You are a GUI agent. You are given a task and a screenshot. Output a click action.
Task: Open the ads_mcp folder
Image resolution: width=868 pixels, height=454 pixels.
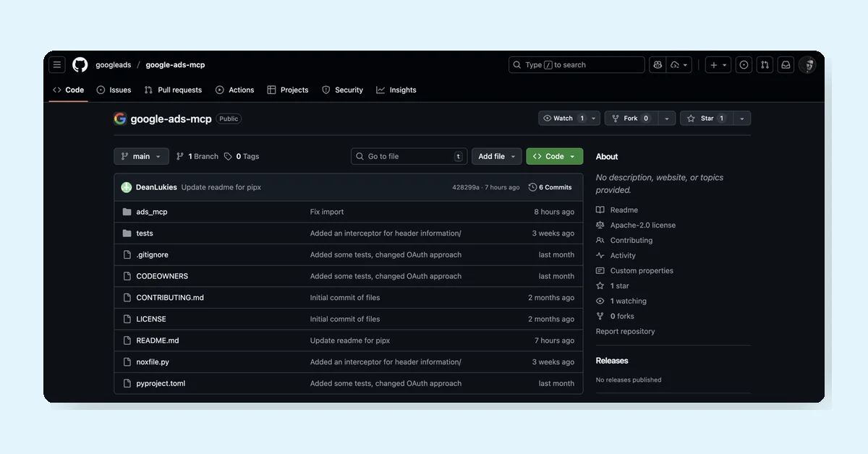point(152,212)
